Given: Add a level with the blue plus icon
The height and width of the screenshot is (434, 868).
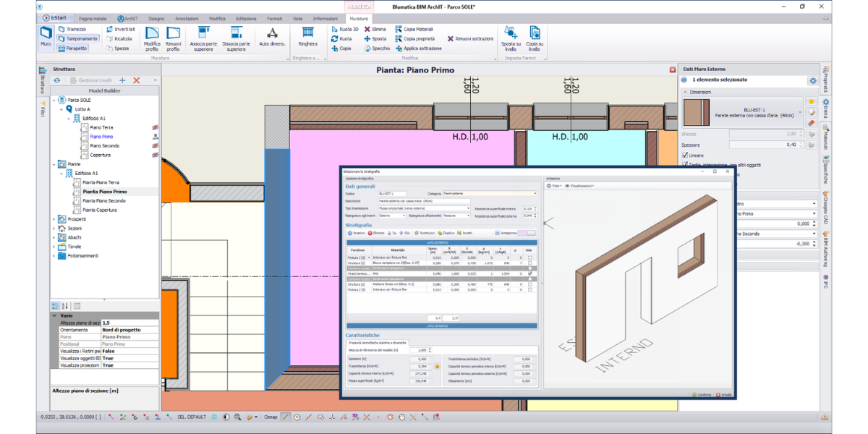Looking at the screenshot, I should [122, 80].
